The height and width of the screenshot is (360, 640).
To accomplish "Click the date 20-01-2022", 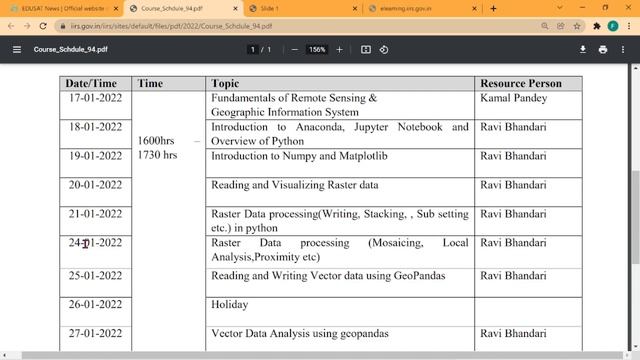I will [95, 185].
